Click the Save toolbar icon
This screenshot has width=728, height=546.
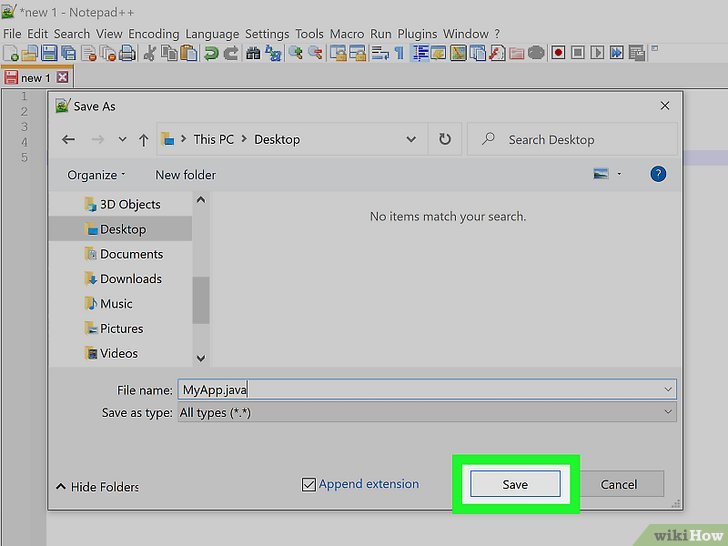tap(49, 53)
